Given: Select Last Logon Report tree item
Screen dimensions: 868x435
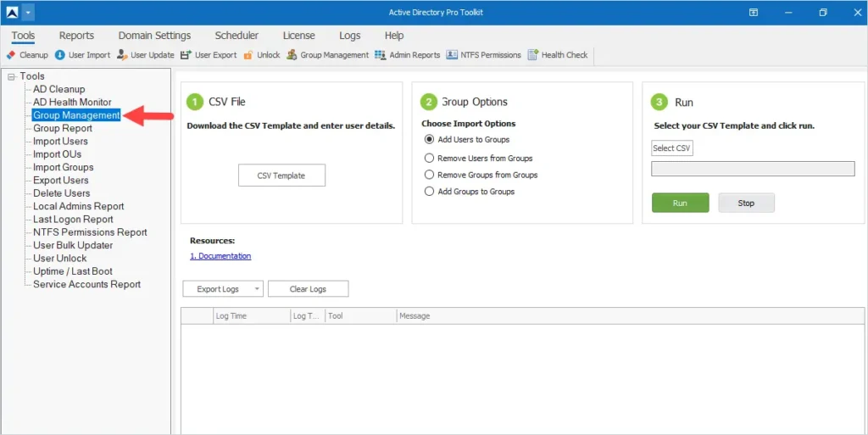Looking at the screenshot, I should tap(73, 219).
